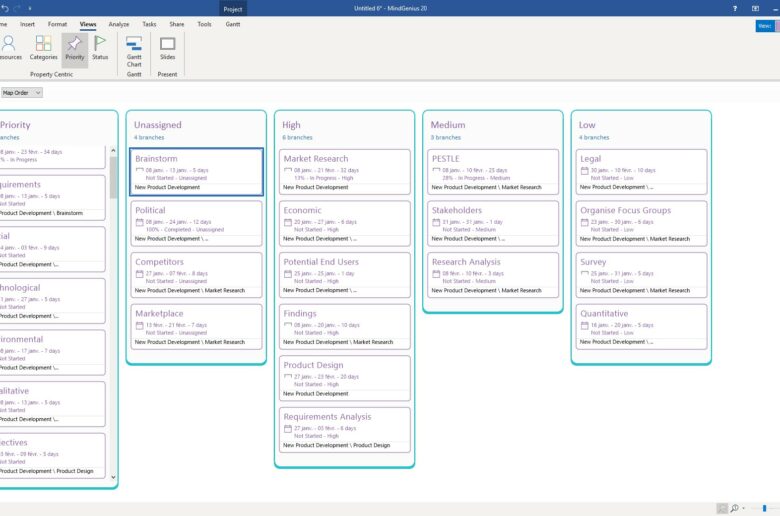This screenshot has height=516, width=780.
Task: Switch to the Tasks ribbon tab
Action: tap(149, 23)
